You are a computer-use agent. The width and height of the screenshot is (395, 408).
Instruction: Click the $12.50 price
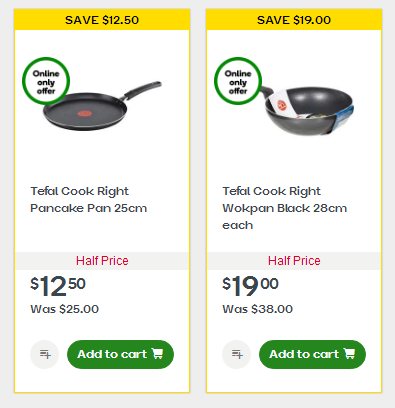click(x=58, y=286)
